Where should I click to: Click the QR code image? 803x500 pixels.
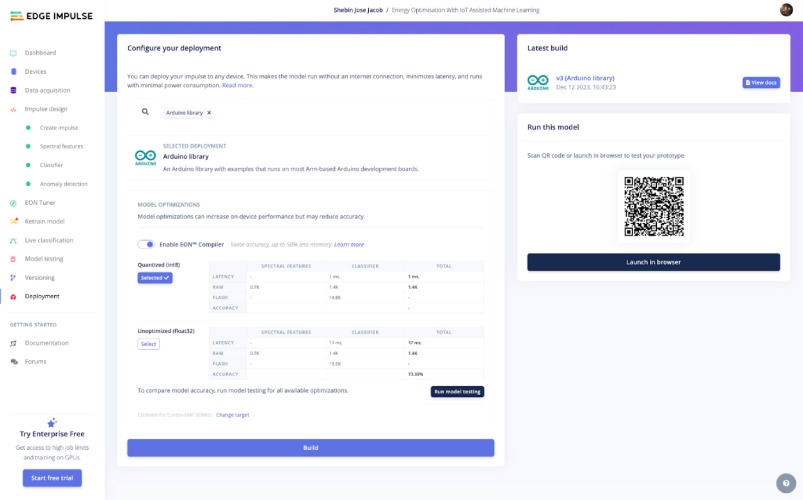(x=653, y=207)
